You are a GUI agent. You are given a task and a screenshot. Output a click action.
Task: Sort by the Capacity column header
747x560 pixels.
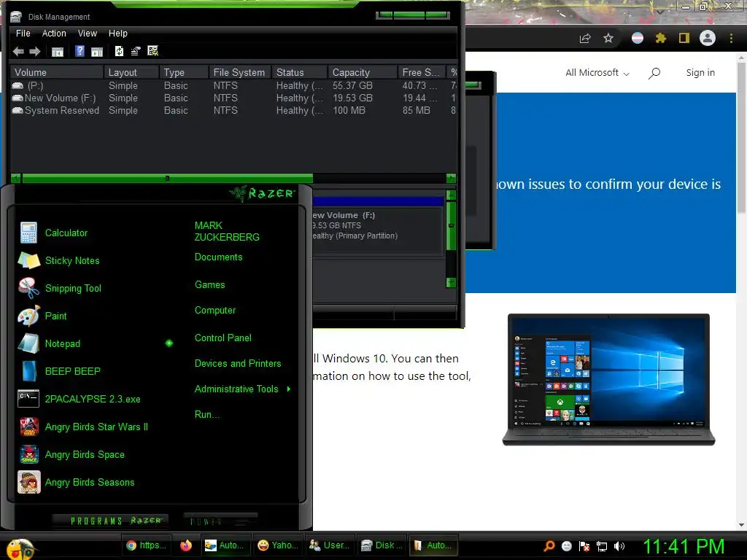pos(362,72)
